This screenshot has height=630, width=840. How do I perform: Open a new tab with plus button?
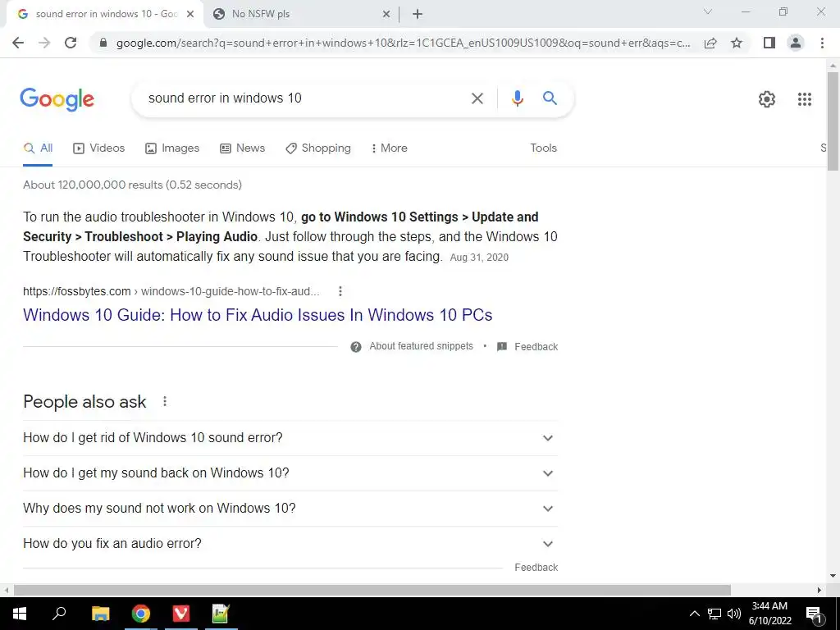coord(418,14)
